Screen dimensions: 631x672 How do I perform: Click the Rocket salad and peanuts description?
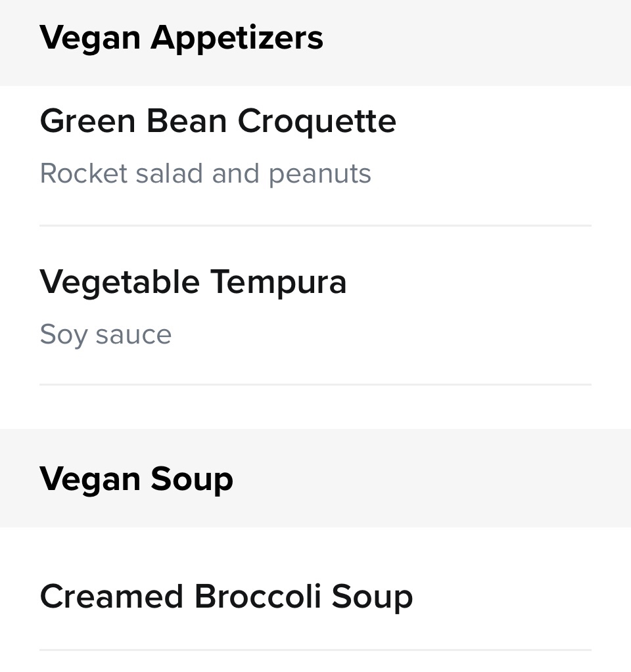(x=205, y=174)
